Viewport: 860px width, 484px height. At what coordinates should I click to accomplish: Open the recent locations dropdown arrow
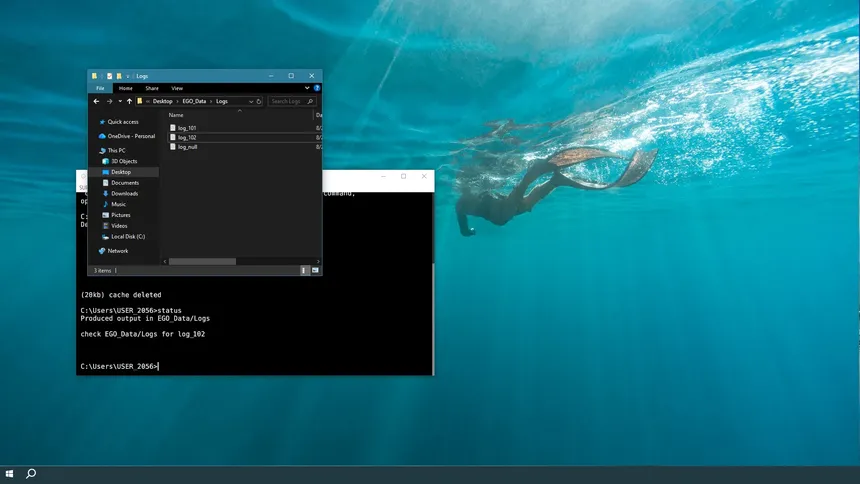(120, 102)
